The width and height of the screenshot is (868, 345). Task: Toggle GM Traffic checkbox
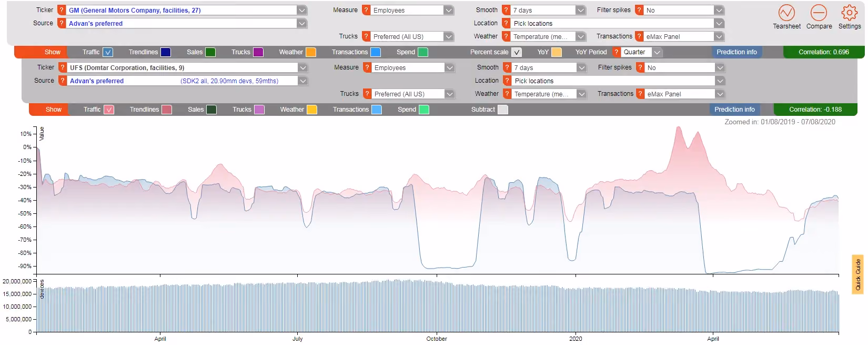coord(108,52)
